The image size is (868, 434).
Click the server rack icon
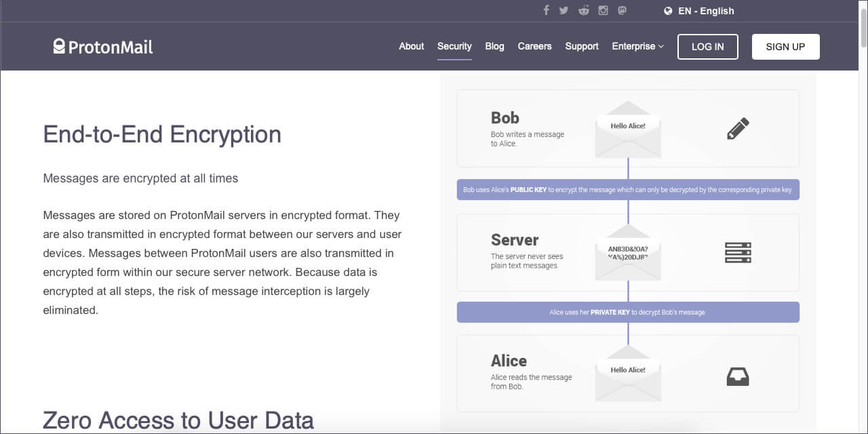[x=738, y=252]
